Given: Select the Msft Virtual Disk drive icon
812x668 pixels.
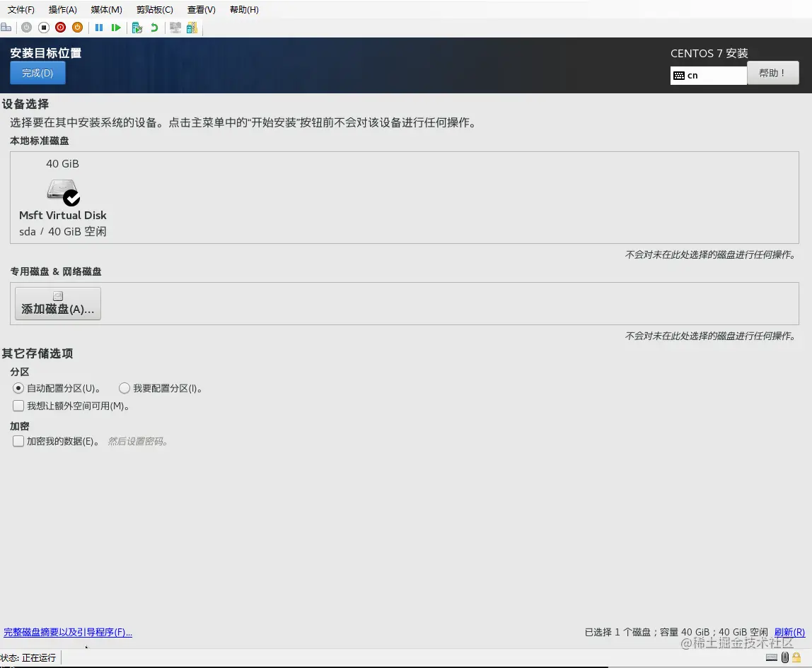Looking at the screenshot, I should tap(64, 192).
